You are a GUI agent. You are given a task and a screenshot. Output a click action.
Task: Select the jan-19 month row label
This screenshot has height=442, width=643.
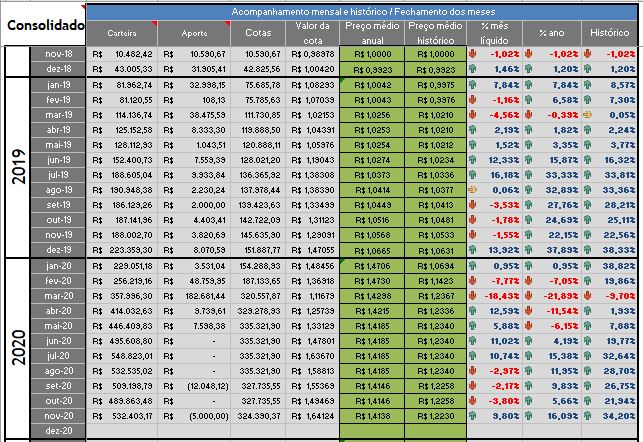click(58, 85)
